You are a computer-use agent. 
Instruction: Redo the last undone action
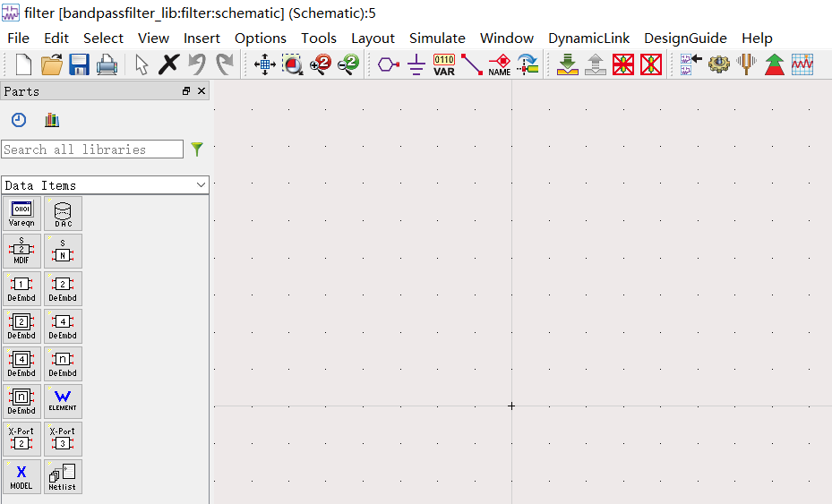(225, 64)
